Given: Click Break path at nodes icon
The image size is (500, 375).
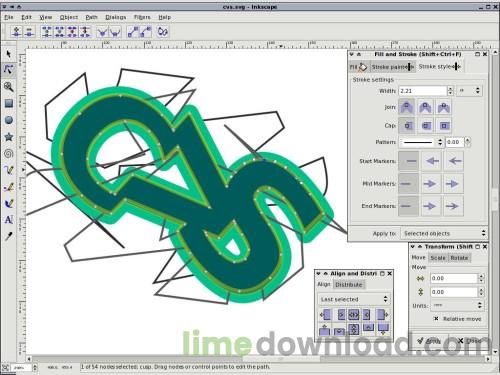Looking at the screenshot, I should 72,32.
